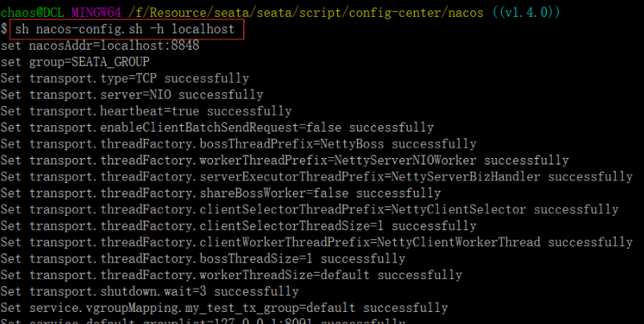Click the chaos@DCL username text

[33, 13]
